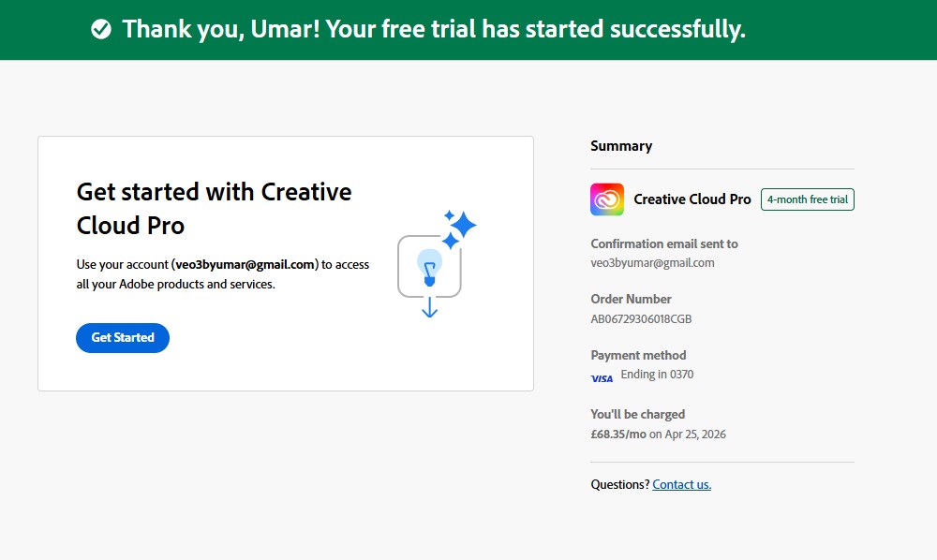Click the "Ending in 0370" card text
Image resolution: width=937 pixels, height=560 pixels.
pyautogui.click(x=657, y=375)
